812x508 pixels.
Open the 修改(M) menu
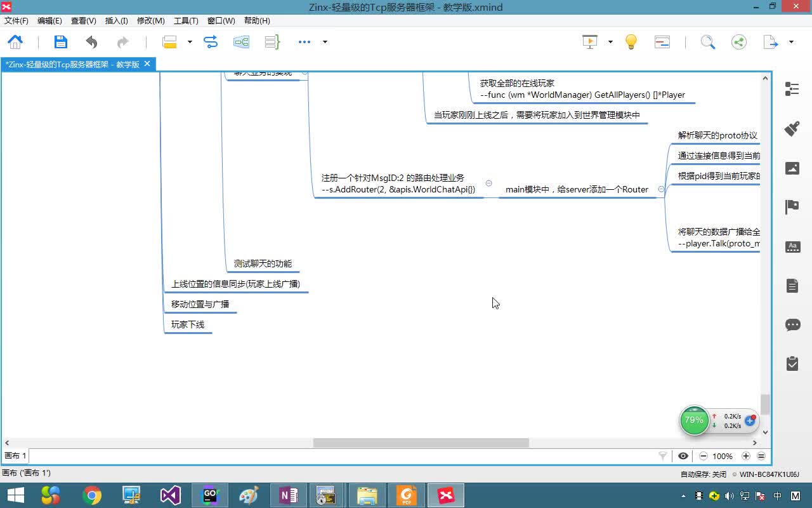click(x=150, y=21)
